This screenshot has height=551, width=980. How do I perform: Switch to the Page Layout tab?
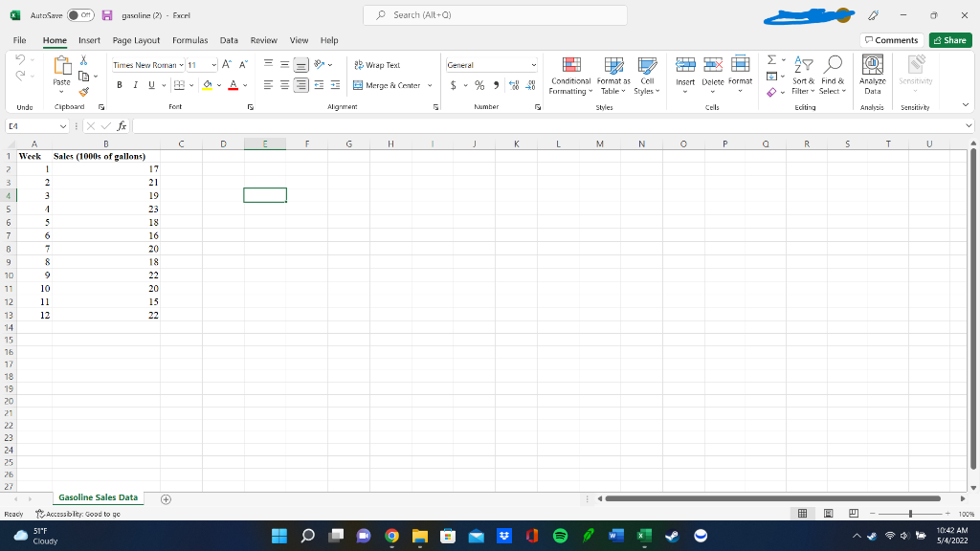click(x=136, y=40)
